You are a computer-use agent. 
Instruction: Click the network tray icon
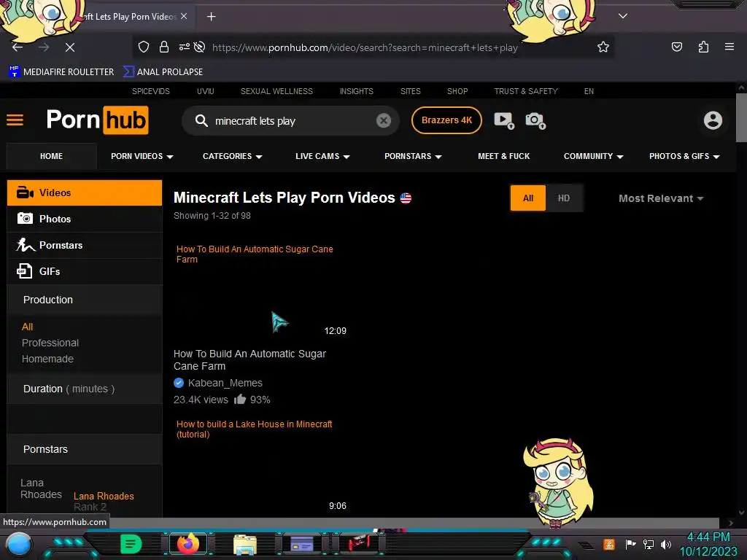[648, 544]
